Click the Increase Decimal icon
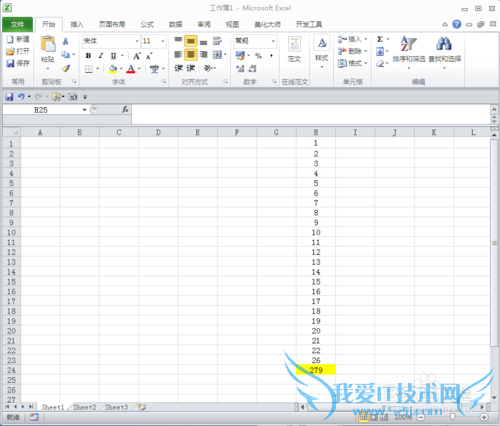500x426 pixels. [240, 69]
